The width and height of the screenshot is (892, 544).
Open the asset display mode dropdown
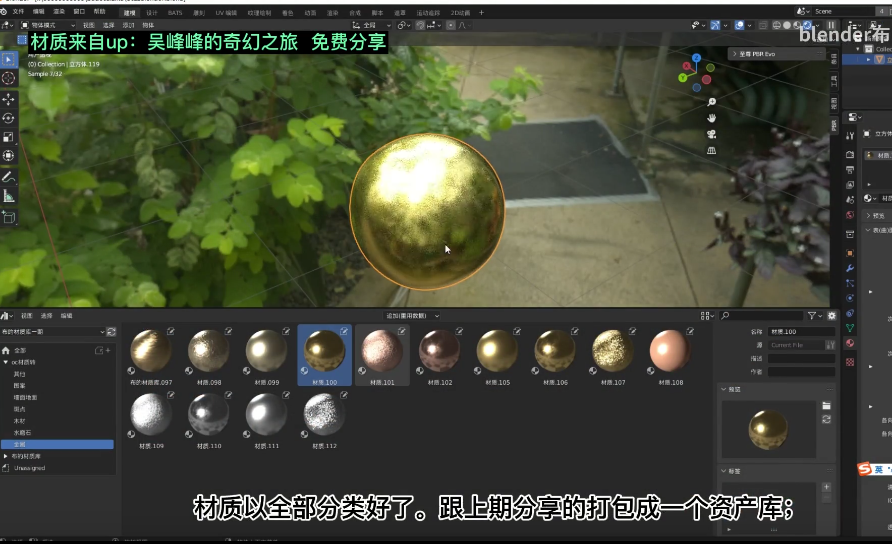[707, 316]
